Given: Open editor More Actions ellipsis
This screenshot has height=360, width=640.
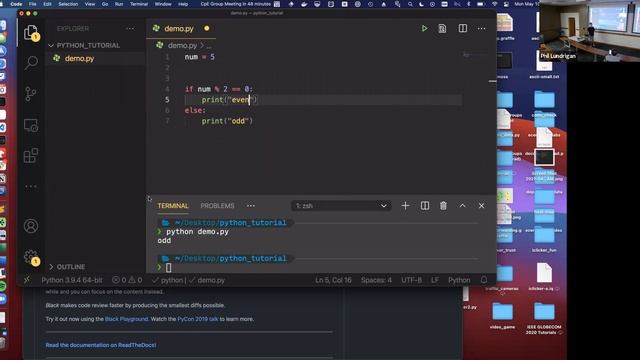Looking at the screenshot, I should click(482, 28).
